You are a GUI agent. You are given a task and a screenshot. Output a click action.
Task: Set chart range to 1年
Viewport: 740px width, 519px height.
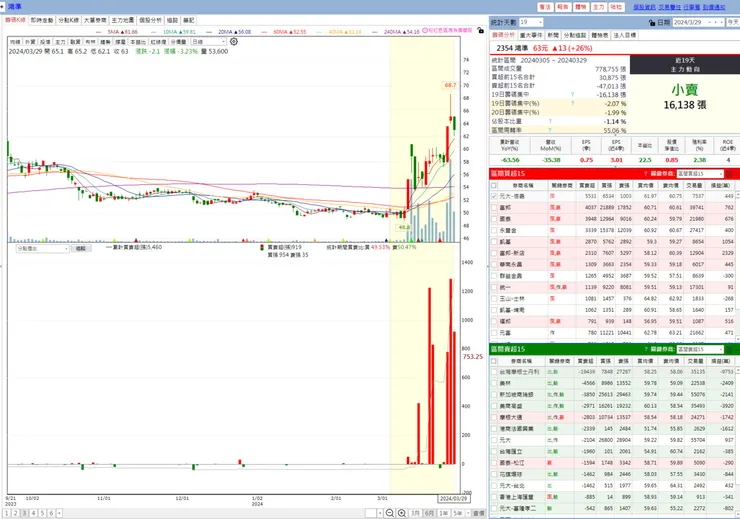tap(444, 513)
